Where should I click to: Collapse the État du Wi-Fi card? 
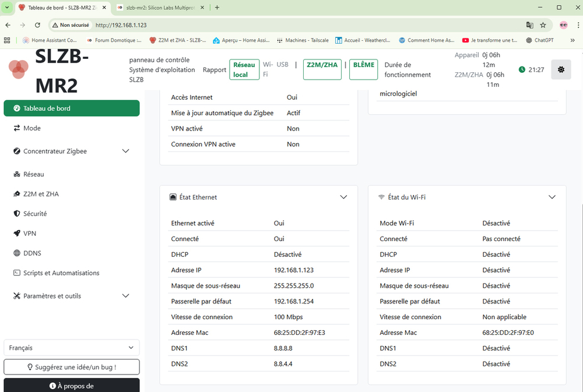point(552,197)
